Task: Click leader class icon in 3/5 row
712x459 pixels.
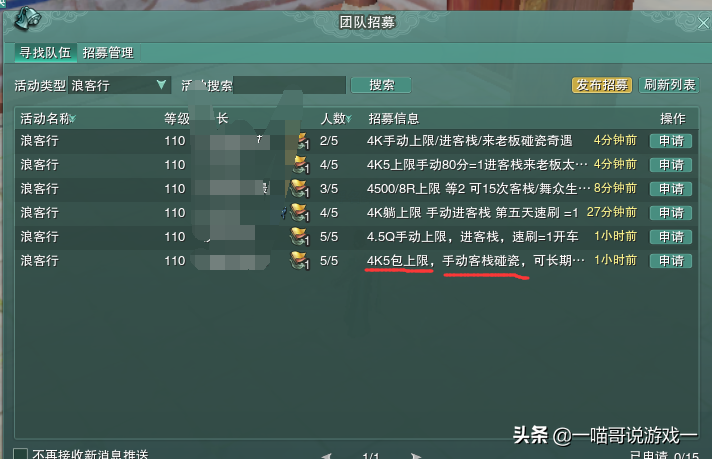Action: 300,189
